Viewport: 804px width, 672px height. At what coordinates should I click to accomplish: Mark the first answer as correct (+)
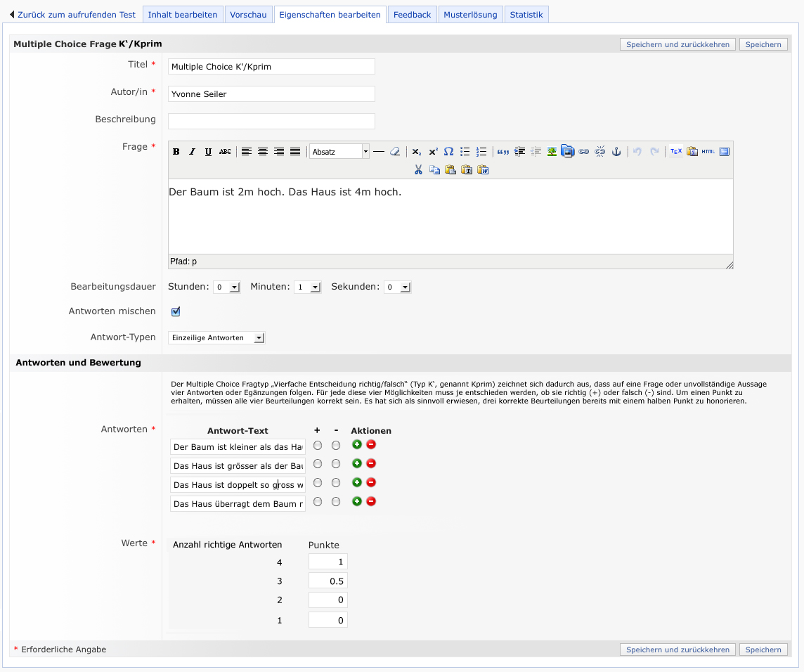(318, 445)
